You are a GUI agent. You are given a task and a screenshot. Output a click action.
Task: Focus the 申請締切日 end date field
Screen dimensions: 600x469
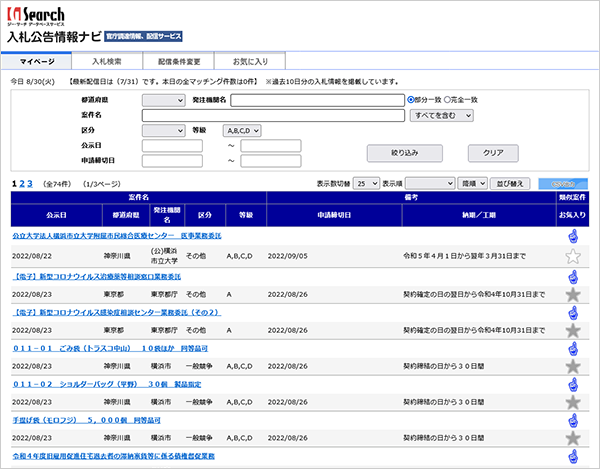[x=271, y=161]
